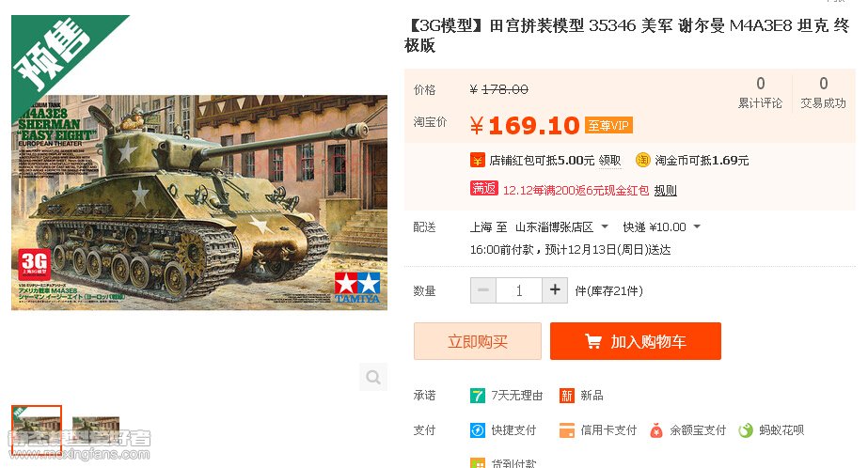The width and height of the screenshot is (868, 468).
Task: Click the 余额宝支付 payment icon
Action: tap(656, 429)
